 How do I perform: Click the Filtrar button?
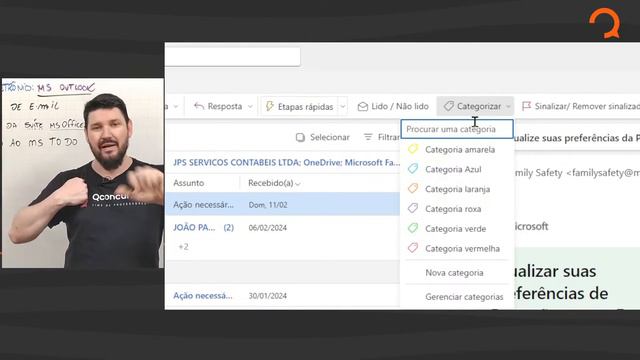click(382, 137)
